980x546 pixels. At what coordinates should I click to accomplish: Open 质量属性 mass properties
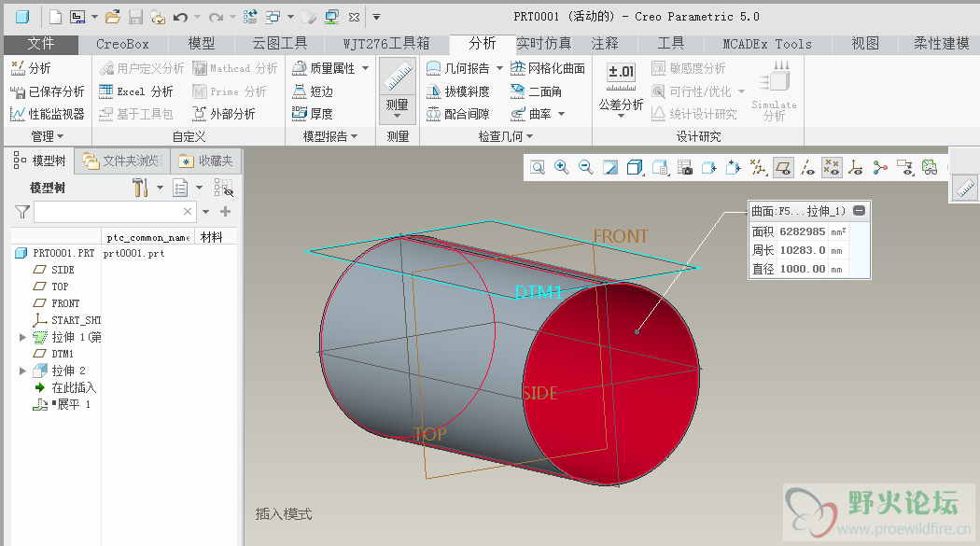[324, 68]
